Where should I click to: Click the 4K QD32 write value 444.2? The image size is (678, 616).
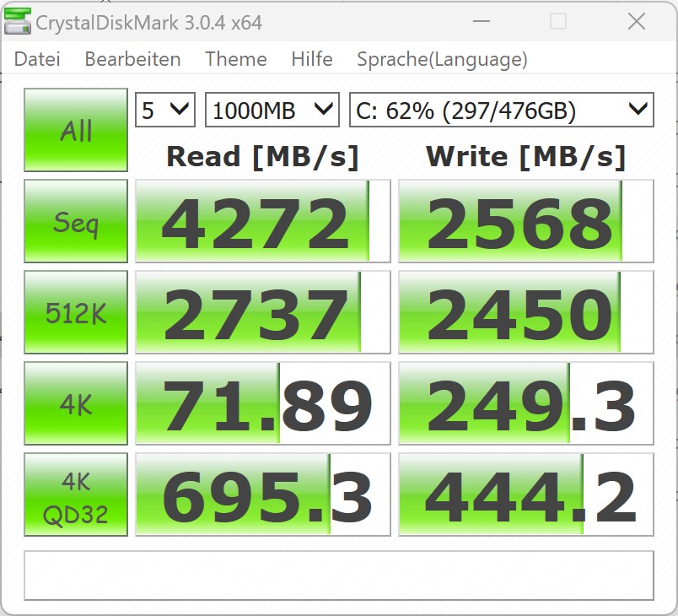point(526,494)
